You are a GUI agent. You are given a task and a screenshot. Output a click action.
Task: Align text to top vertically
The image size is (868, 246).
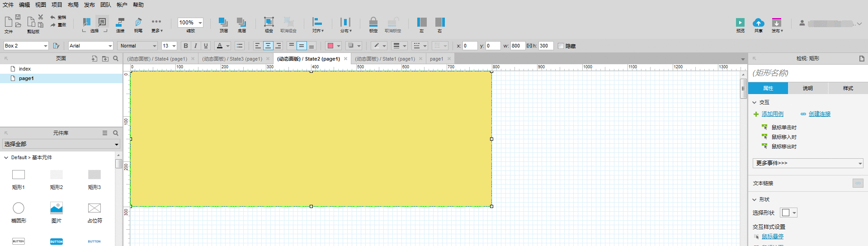(x=292, y=46)
